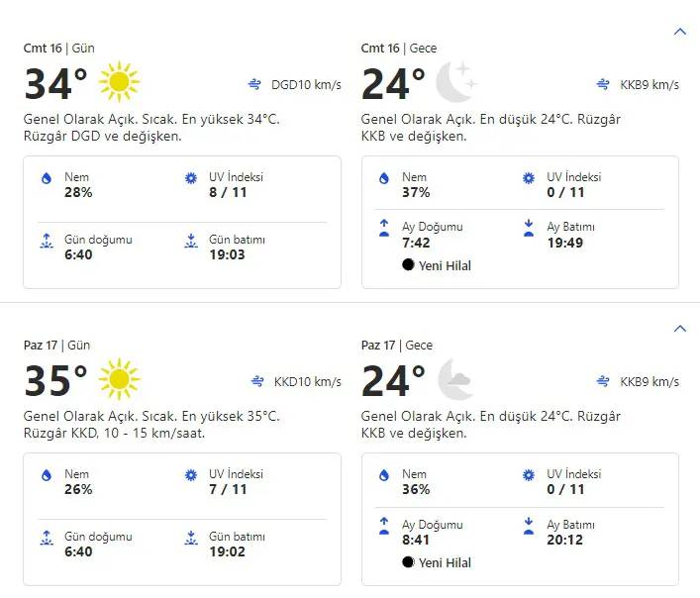
Task: Click the sunrise icon for Cmt 16
Action: (x=46, y=241)
